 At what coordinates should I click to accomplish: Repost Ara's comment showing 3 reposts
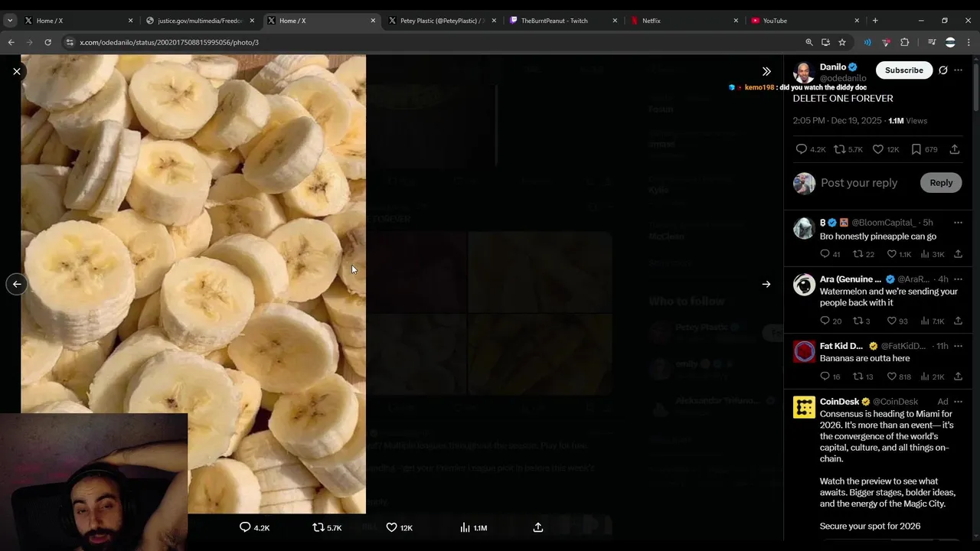[x=861, y=321]
